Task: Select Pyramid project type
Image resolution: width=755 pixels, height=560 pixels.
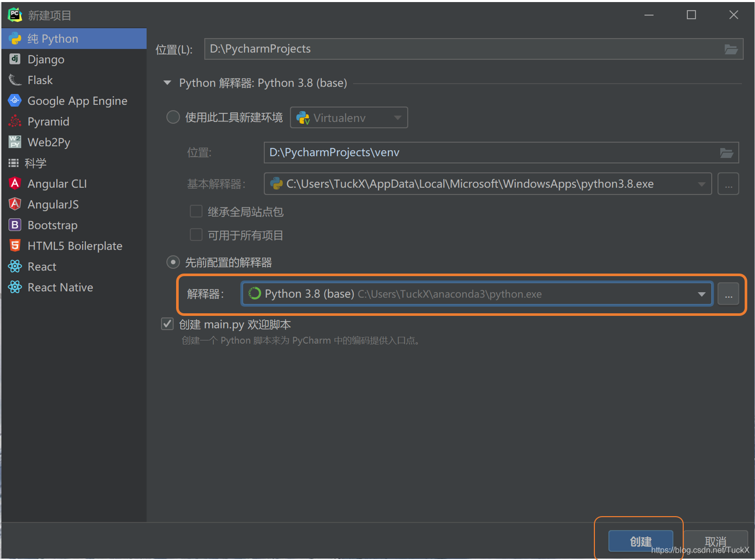Action: click(74, 121)
